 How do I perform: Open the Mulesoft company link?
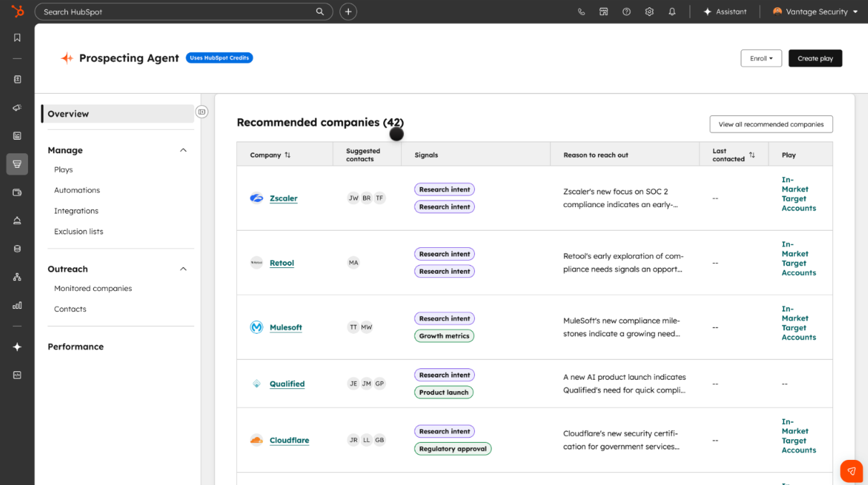tap(286, 327)
